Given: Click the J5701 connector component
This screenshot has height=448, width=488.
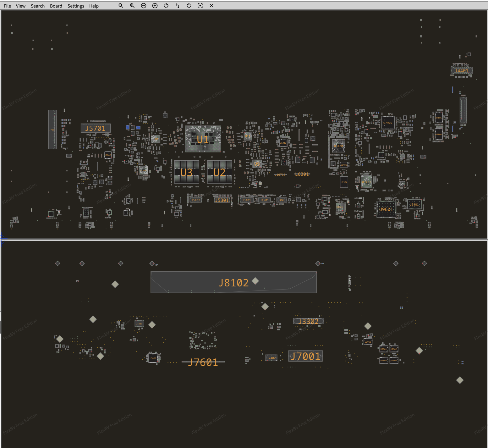Looking at the screenshot, I should pyautogui.click(x=96, y=128).
